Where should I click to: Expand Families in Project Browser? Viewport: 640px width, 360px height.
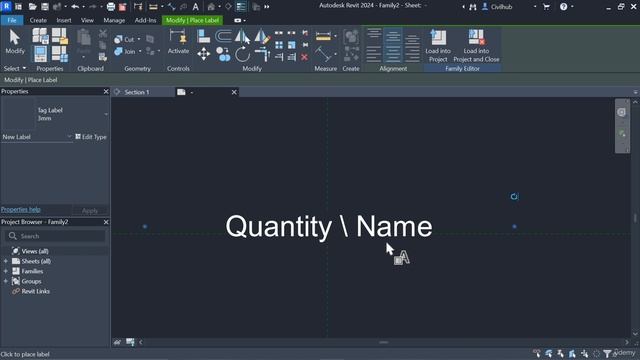point(6,271)
